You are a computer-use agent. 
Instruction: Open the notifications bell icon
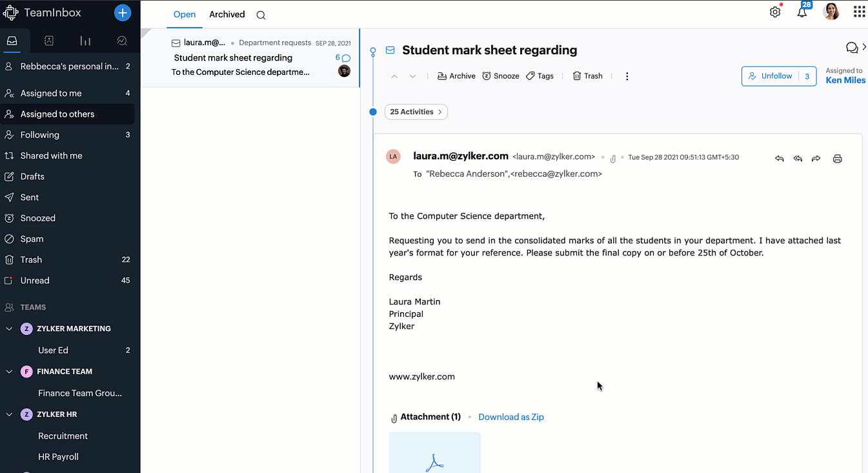point(802,12)
